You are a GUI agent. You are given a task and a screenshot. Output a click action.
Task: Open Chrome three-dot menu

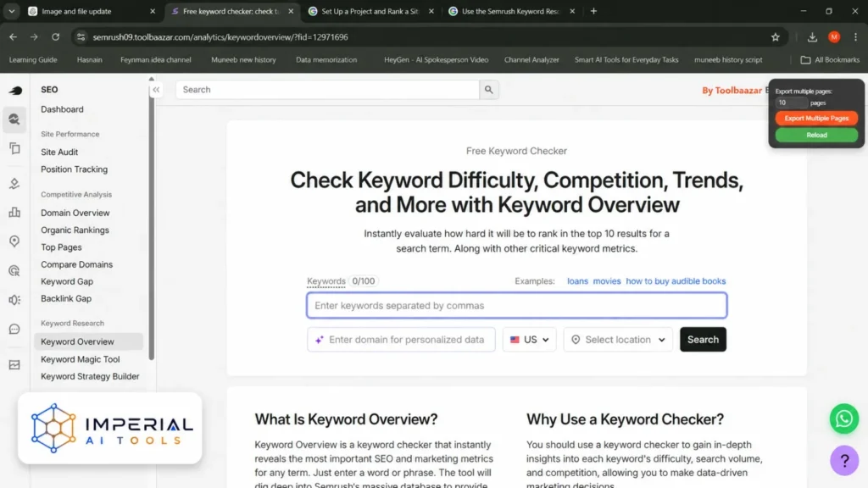[856, 37]
